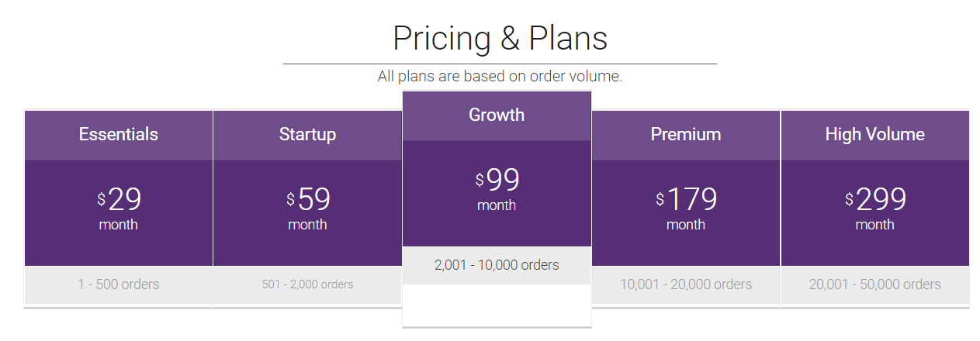Click the $29 month price
This screenshot has width=980, height=341.
click(119, 209)
